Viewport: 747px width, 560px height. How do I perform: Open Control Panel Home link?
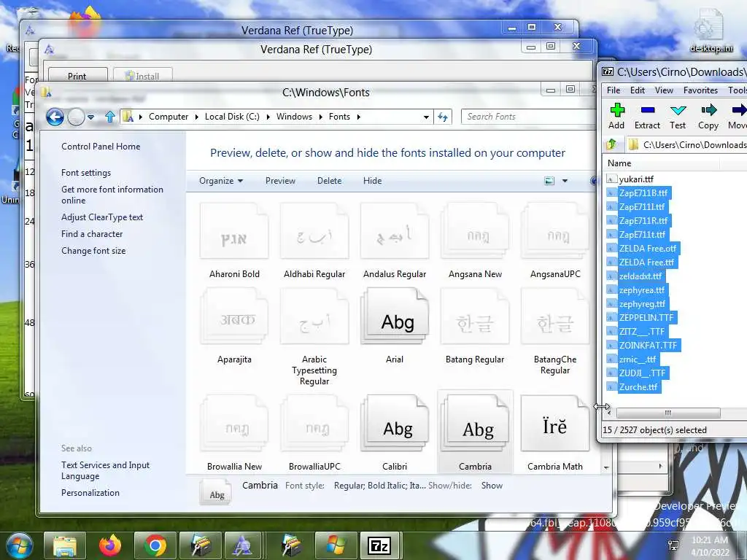[101, 147]
